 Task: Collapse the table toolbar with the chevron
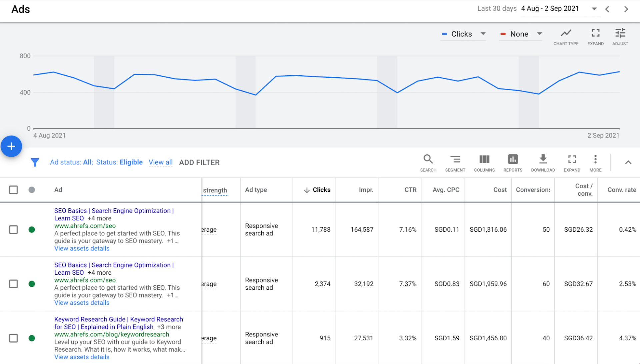point(628,162)
